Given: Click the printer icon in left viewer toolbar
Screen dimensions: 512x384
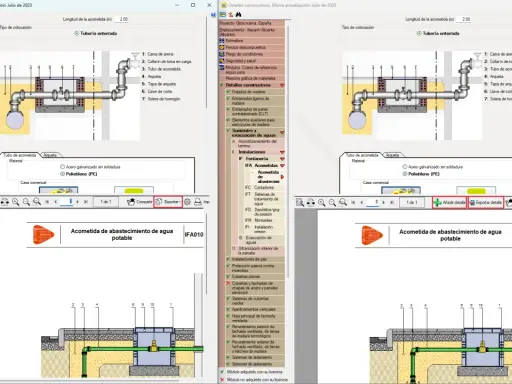Looking at the screenshot, I should tap(198, 202).
